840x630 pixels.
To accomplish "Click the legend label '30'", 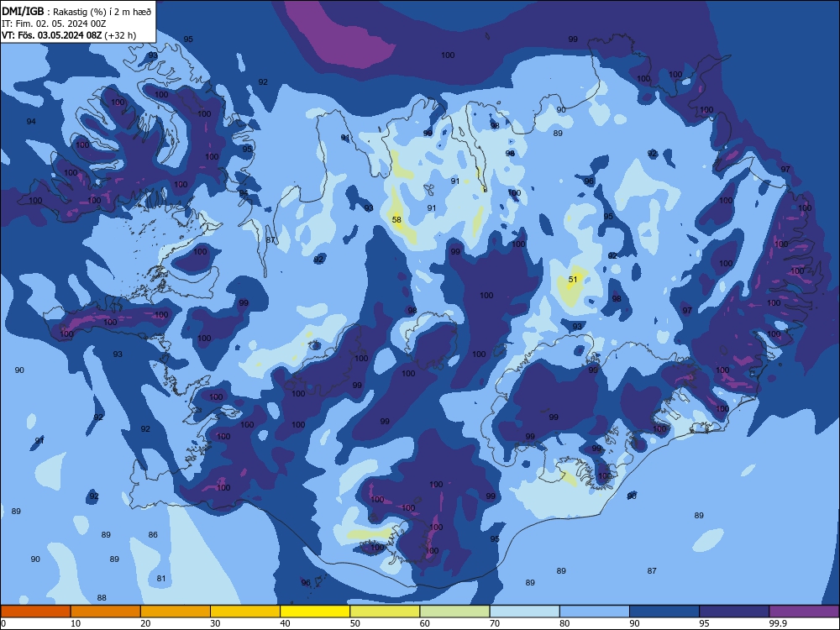I will click(215, 623).
